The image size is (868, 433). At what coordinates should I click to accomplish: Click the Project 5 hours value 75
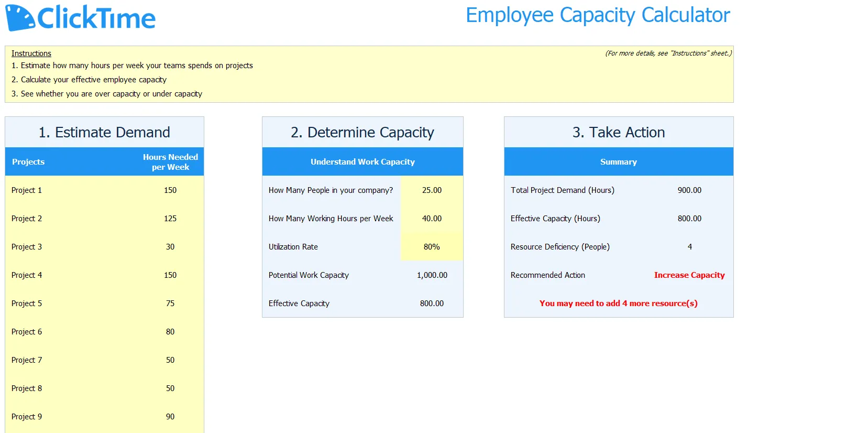(x=170, y=304)
